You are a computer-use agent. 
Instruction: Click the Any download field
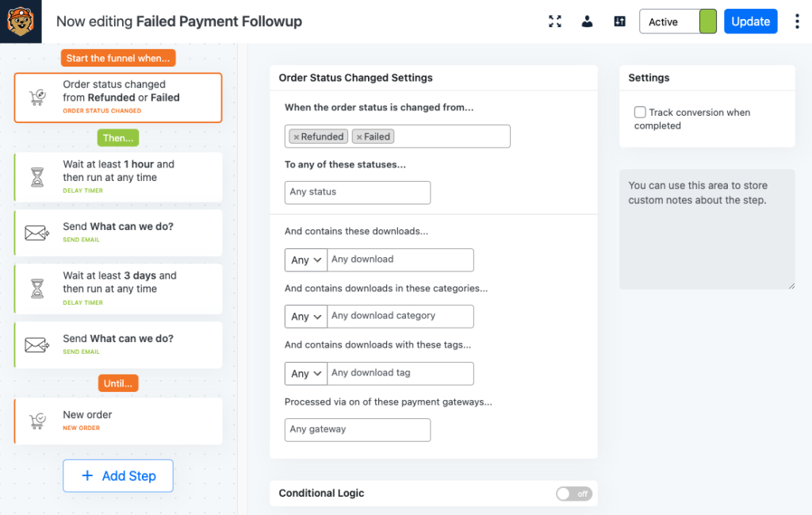coord(400,260)
